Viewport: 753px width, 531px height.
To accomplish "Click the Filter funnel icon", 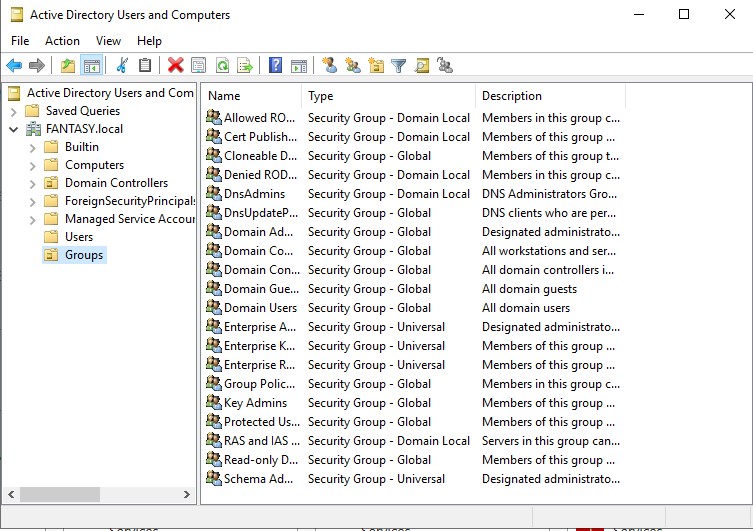I will (399, 65).
